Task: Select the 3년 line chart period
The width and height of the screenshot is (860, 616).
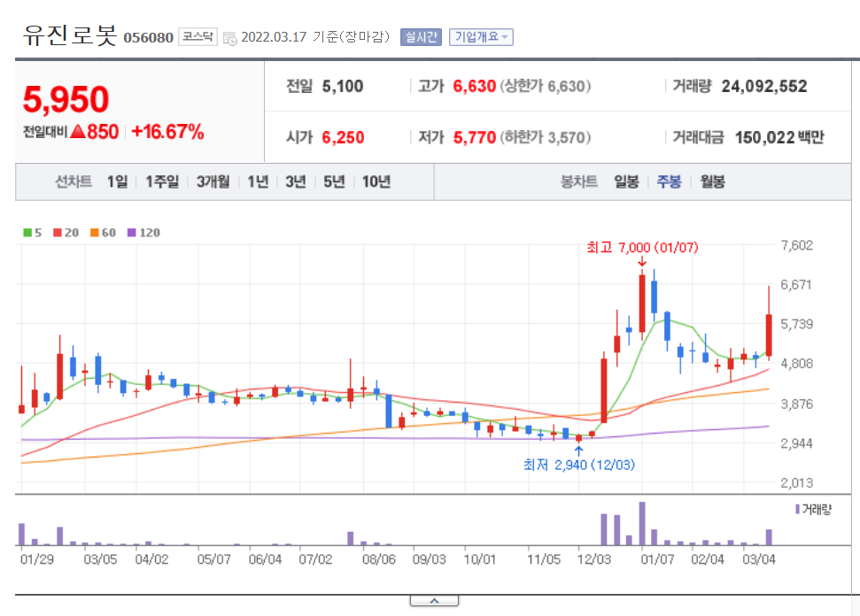Action: pos(295,181)
